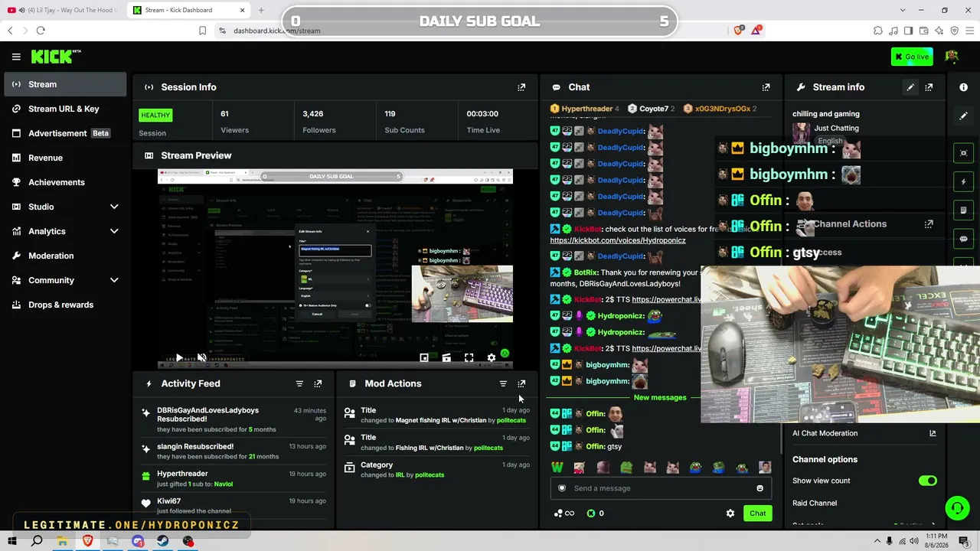Screen dimensions: 980x551
Task: Click the chilling and gaming stream title
Action: (x=826, y=114)
